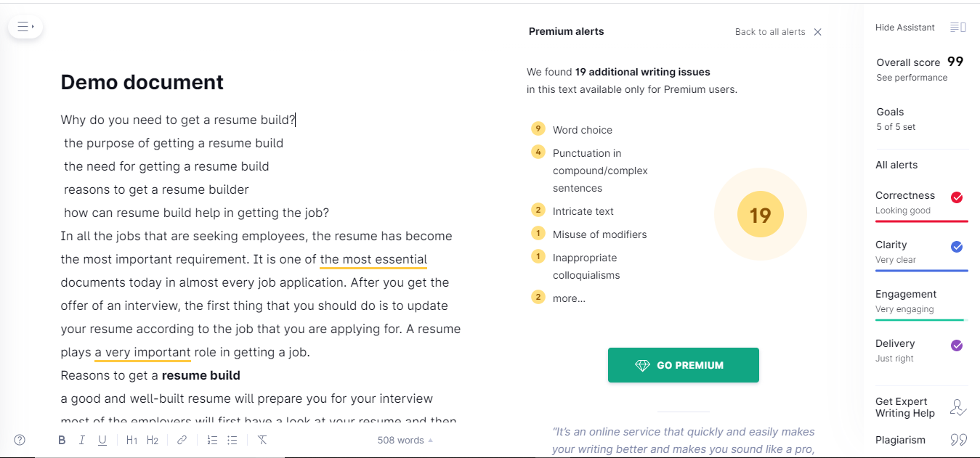Click the GO PREMIUM button
The image size is (980, 458).
683,365
